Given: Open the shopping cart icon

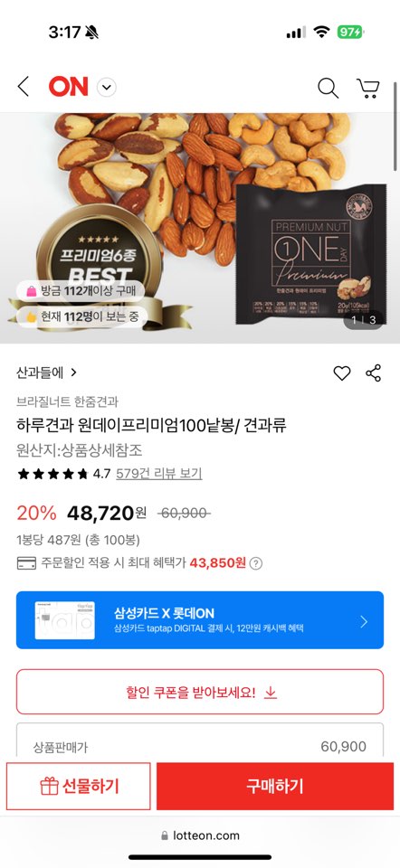Looking at the screenshot, I should point(367,88).
